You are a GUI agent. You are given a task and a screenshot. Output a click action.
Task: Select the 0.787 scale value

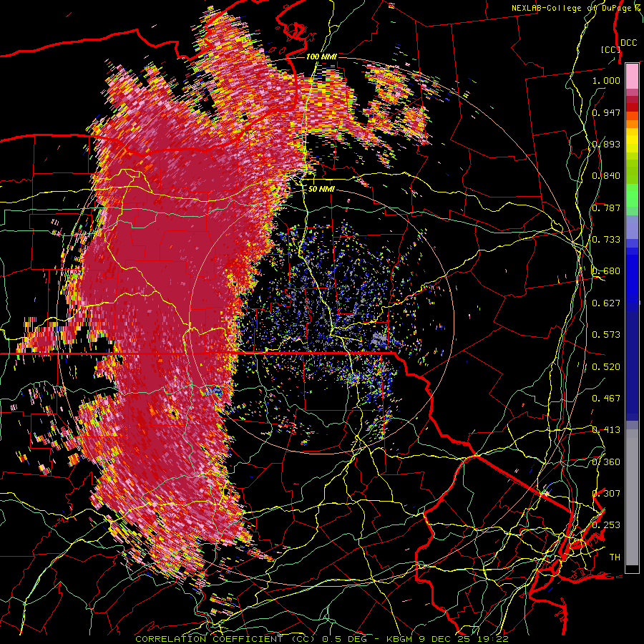[606, 208]
